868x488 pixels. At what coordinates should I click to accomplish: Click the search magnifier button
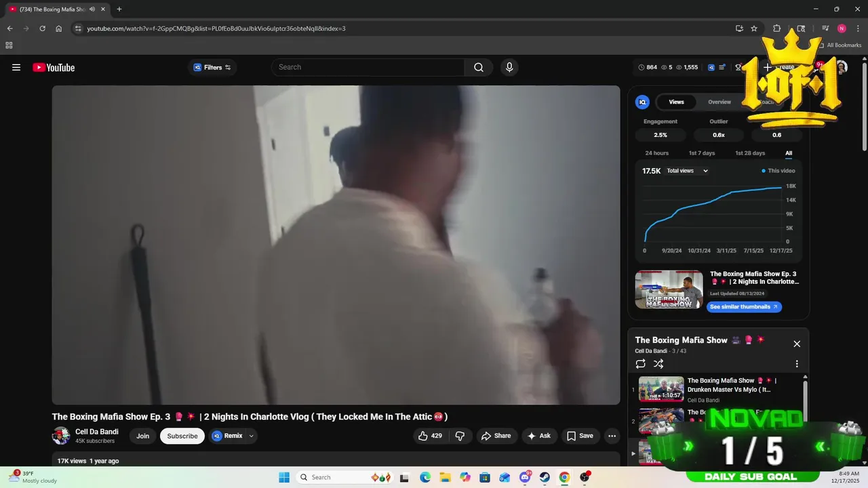479,67
